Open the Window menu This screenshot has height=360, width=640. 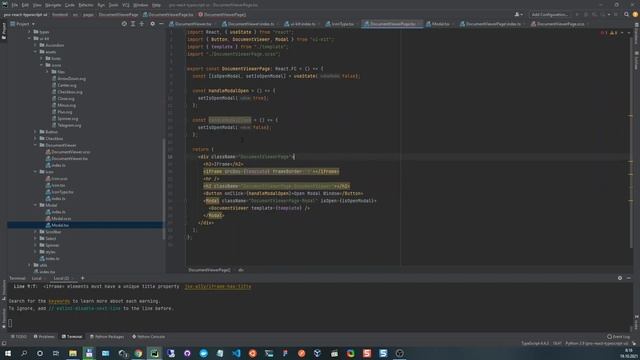click(141, 5)
